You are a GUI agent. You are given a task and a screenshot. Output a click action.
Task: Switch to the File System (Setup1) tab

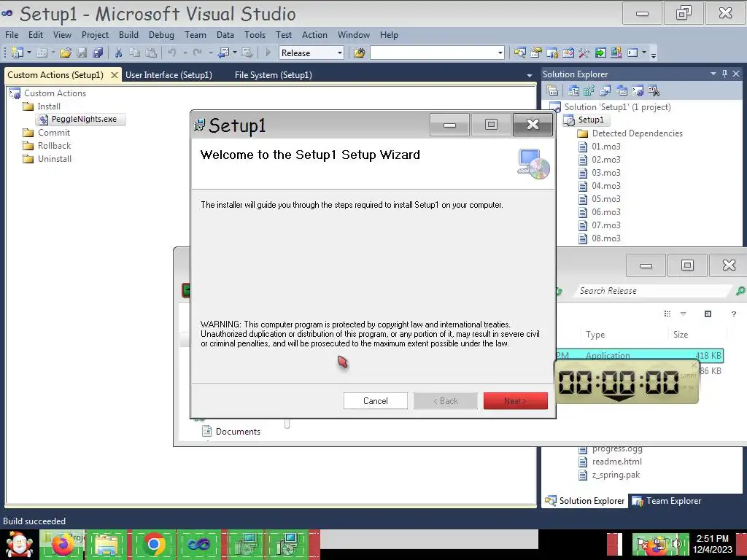(x=274, y=75)
